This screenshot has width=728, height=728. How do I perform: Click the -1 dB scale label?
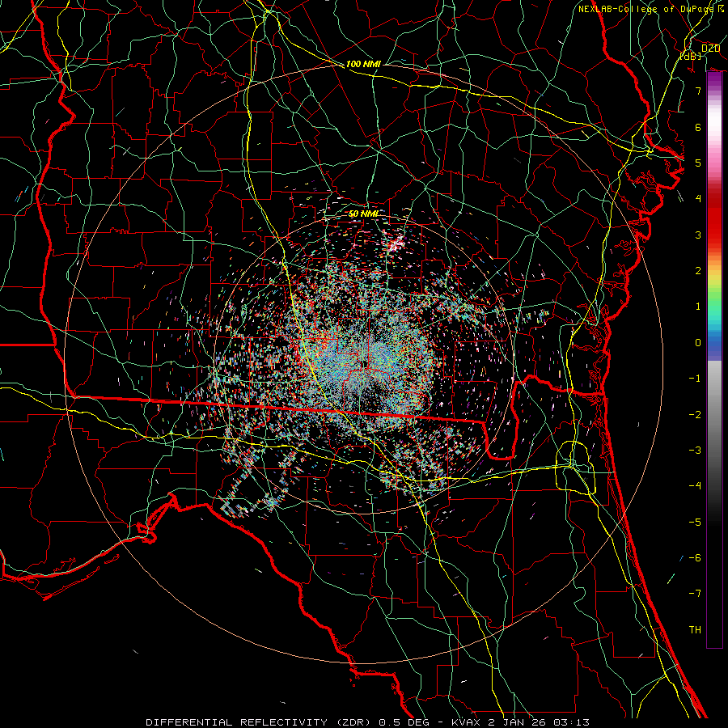[x=695, y=379]
